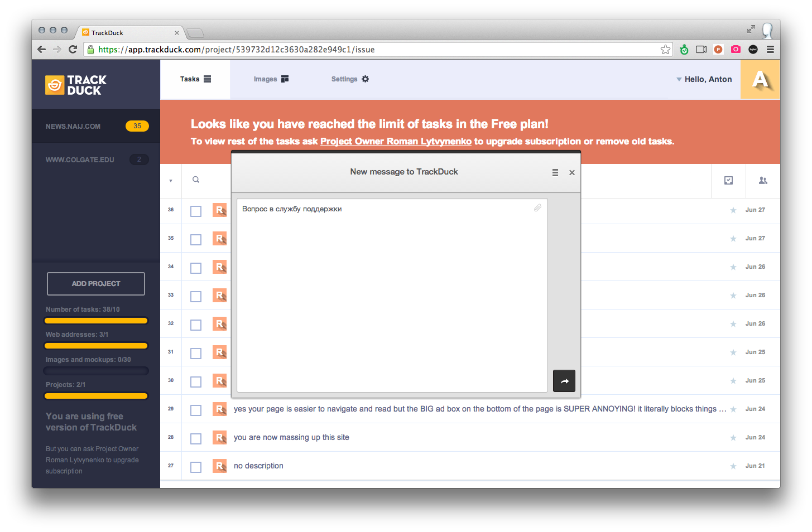Click the ADD PROJECT button
The height and width of the screenshot is (532, 812).
click(96, 284)
